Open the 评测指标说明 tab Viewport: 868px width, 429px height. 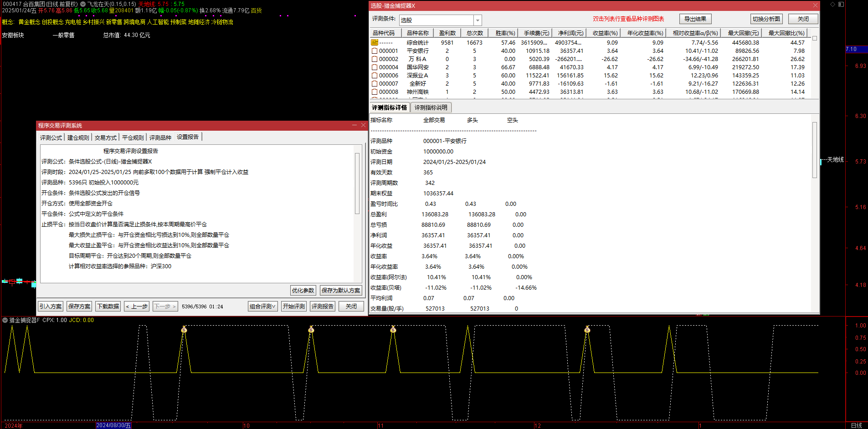pyautogui.click(x=431, y=107)
